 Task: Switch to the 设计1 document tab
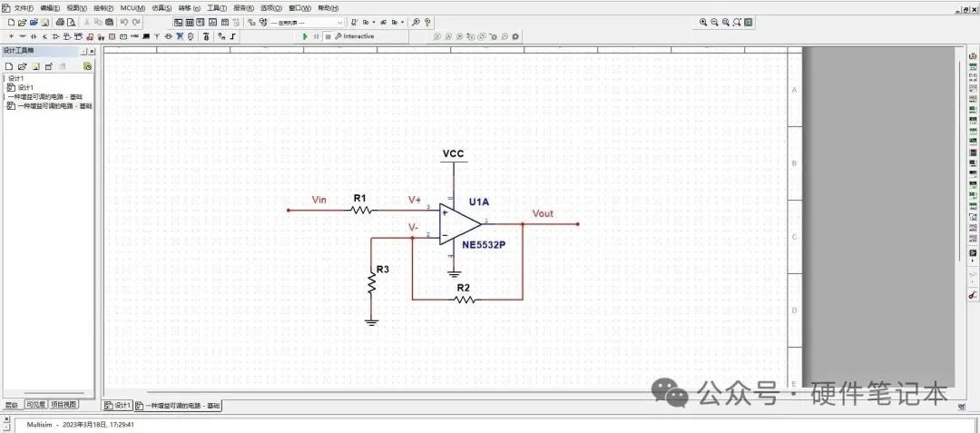(118, 405)
